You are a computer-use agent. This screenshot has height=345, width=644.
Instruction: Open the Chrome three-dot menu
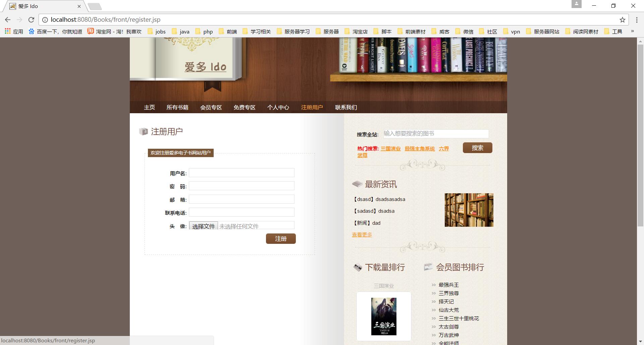[637, 20]
